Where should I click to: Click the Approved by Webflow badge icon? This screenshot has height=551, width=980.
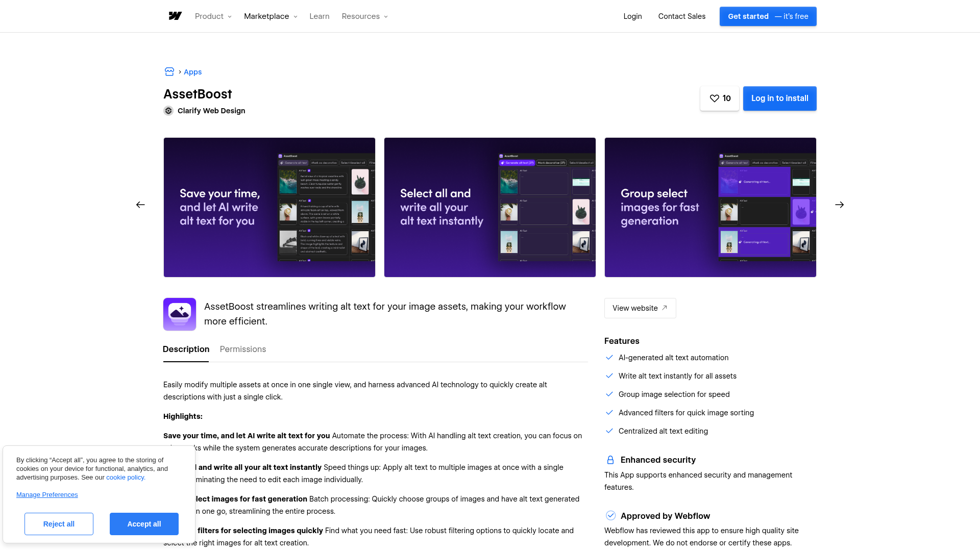coord(610,516)
